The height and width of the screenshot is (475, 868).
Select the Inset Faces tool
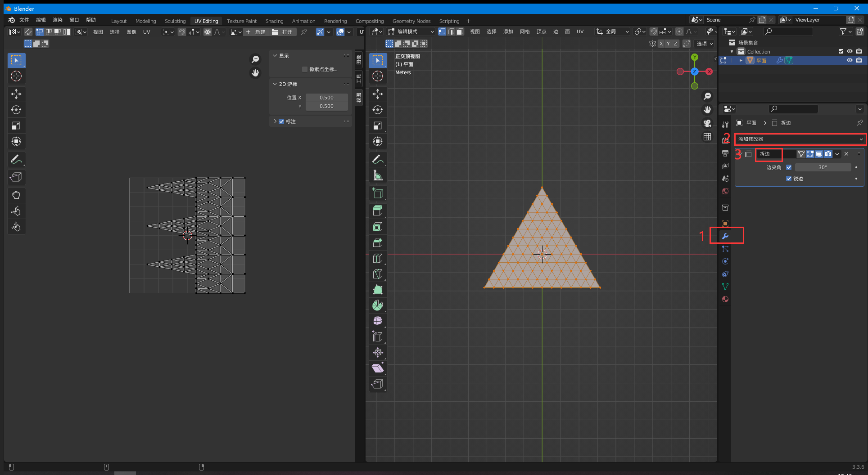pos(378,227)
